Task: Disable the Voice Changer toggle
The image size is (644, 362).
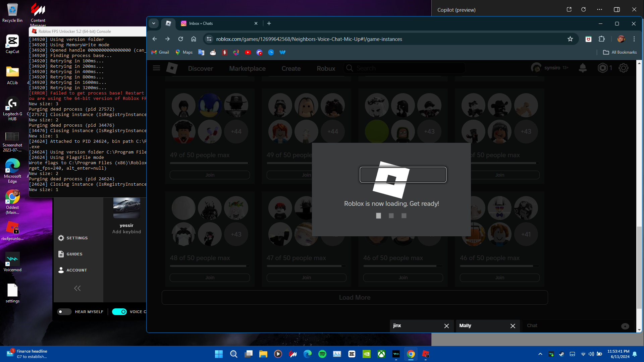Action: [119, 312]
